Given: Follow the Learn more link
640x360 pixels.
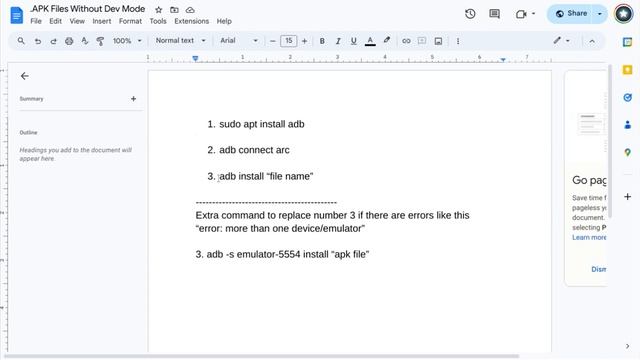Looking at the screenshot, I should tap(589, 237).
